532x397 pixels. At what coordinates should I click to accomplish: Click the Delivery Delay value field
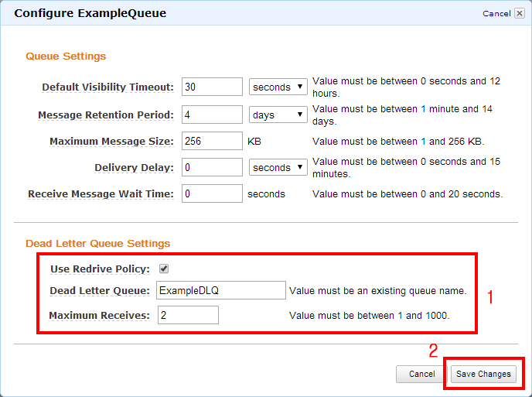click(212, 167)
